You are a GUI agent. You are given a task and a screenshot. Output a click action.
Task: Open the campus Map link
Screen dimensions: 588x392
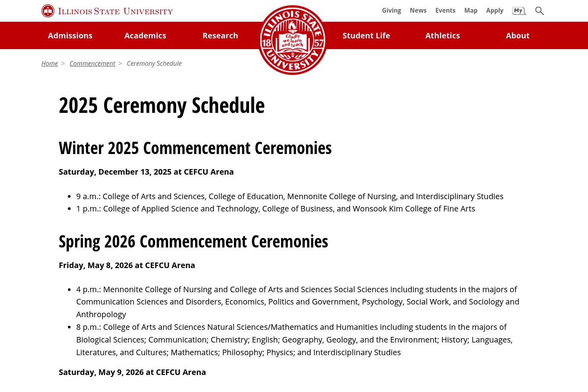[x=471, y=10]
